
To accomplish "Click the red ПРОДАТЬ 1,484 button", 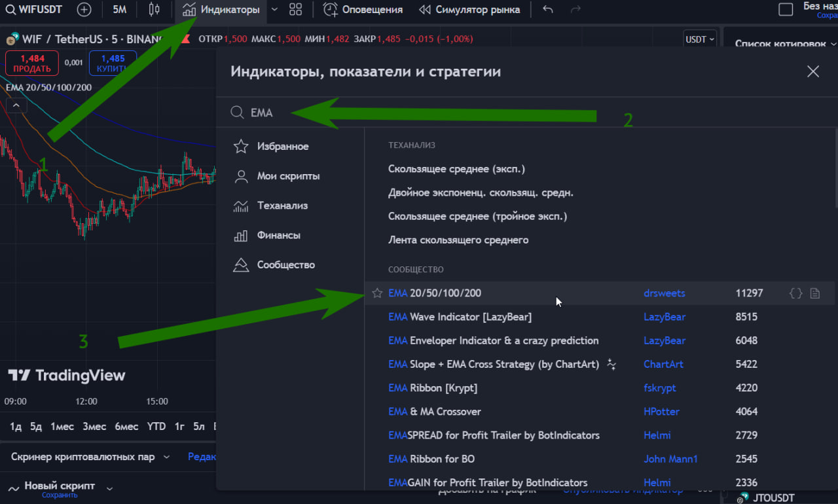I will [32, 63].
